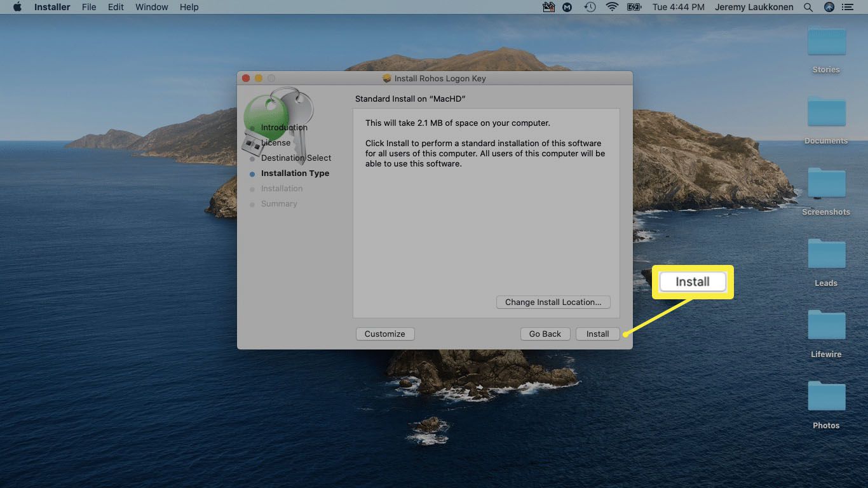Viewport: 868px width, 488px height.
Task: Click the License step in sidebar
Action: click(x=276, y=142)
